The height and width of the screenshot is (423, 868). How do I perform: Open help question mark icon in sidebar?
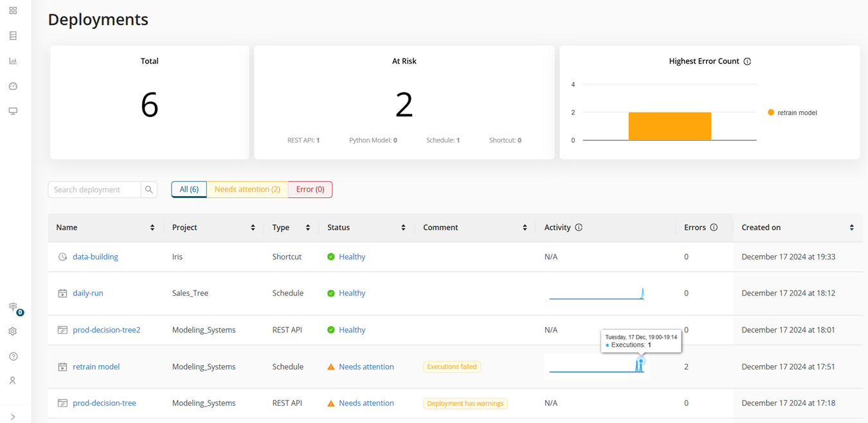(x=13, y=357)
